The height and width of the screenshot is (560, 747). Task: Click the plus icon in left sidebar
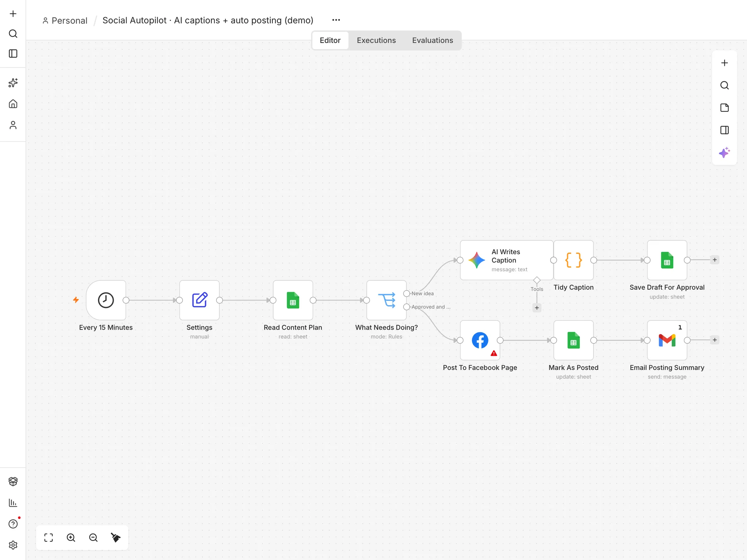coord(13,14)
